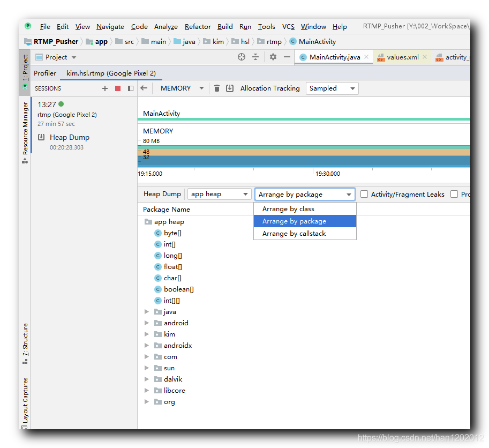Open Project panel settings gear
489x448 pixels.
(x=273, y=57)
